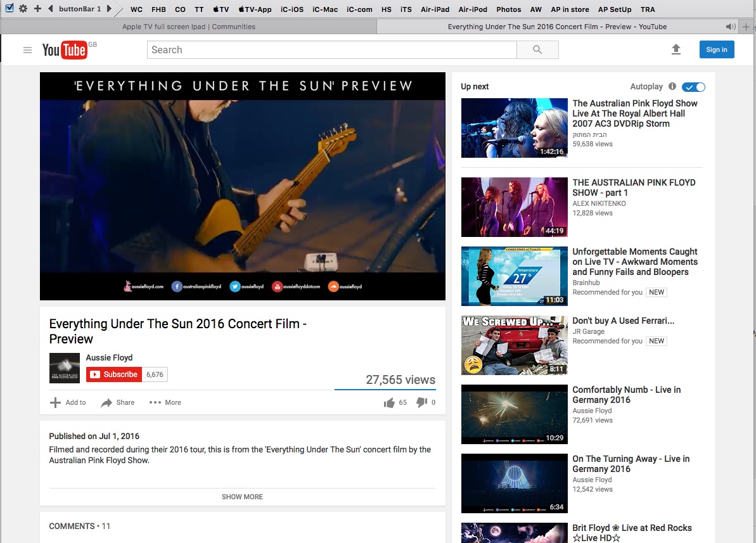Open the AP in store bookmark
This screenshot has width=756, height=543.
click(570, 9)
